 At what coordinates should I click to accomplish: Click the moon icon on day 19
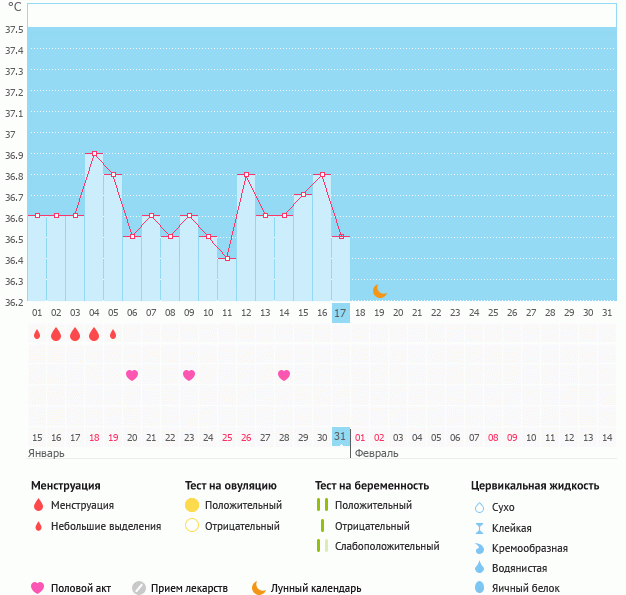click(x=379, y=291)
